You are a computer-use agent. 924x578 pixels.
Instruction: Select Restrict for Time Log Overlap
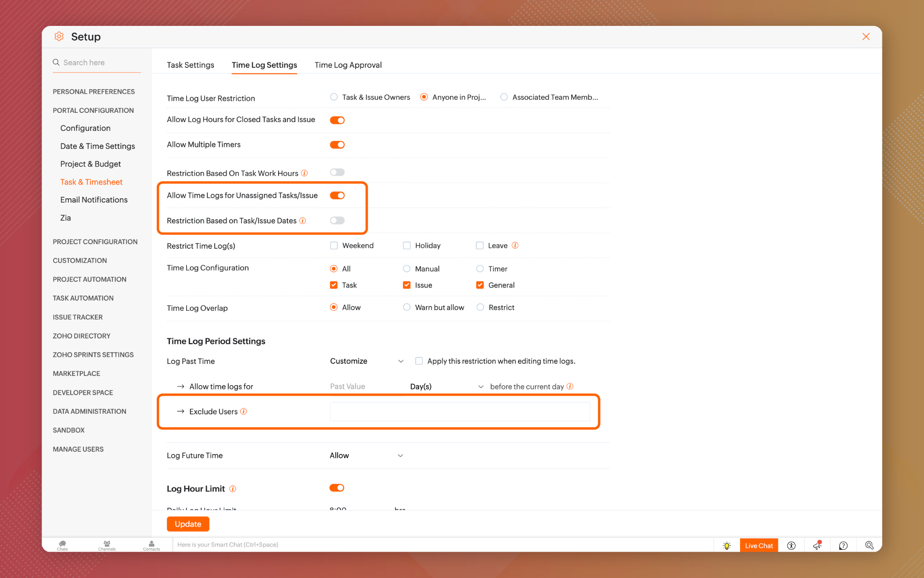point(480,307)
